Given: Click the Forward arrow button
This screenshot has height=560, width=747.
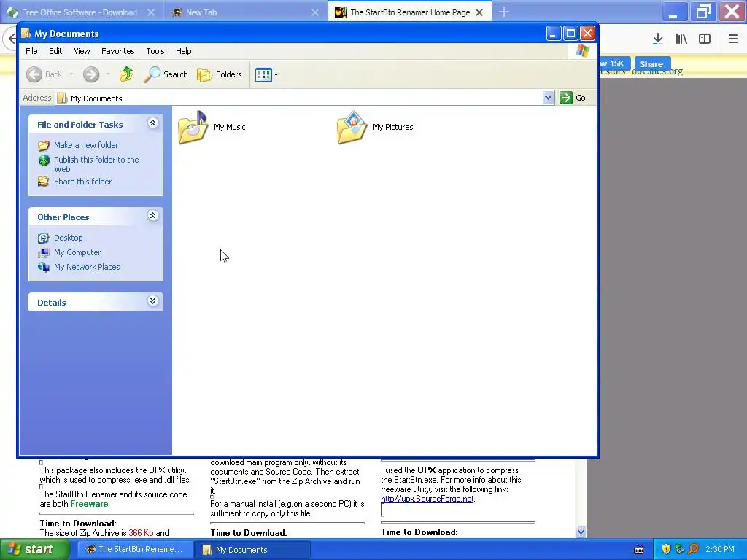Looking at the screenshot, I should click(91, 74).
